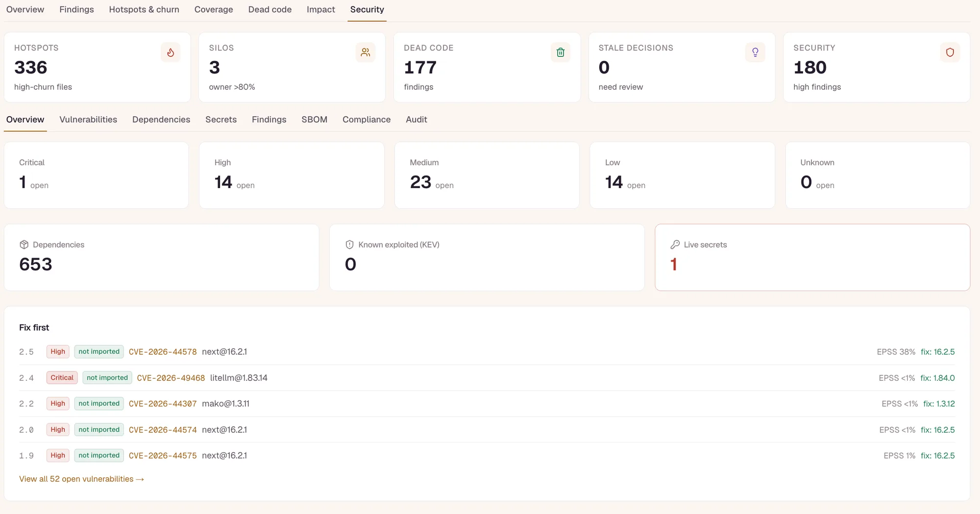This screenshot has width=980, height=514.
Task: Open the Vulnerabilities sub-tab
Action: click(88, 120)
